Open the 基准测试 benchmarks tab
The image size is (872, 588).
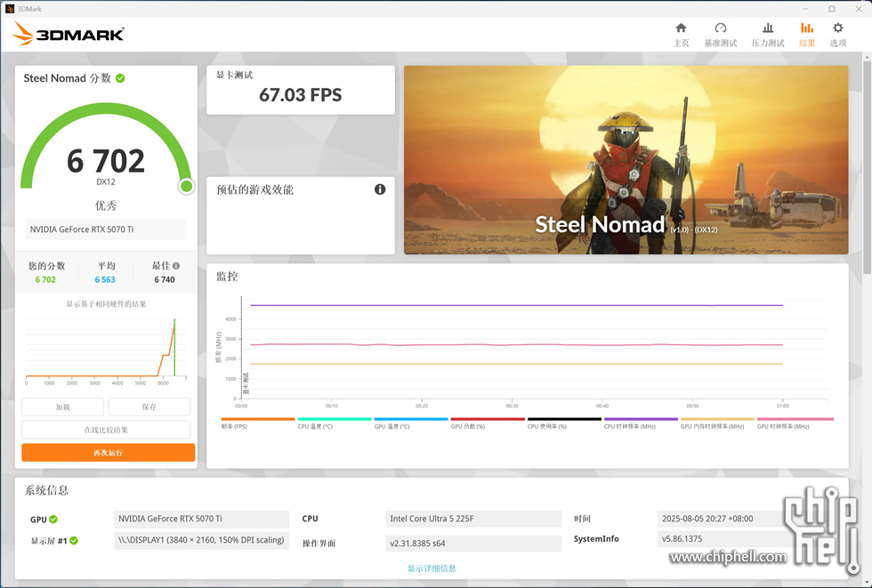pos(720,35)
